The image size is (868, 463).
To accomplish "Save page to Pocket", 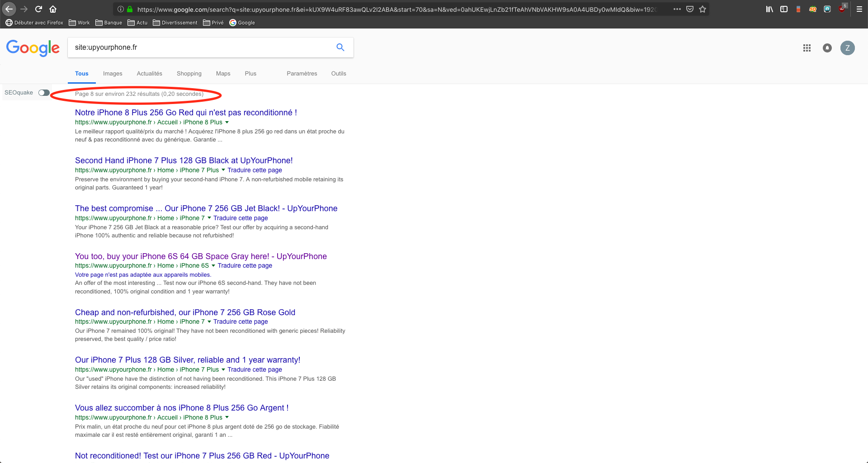I will [690, 9].
